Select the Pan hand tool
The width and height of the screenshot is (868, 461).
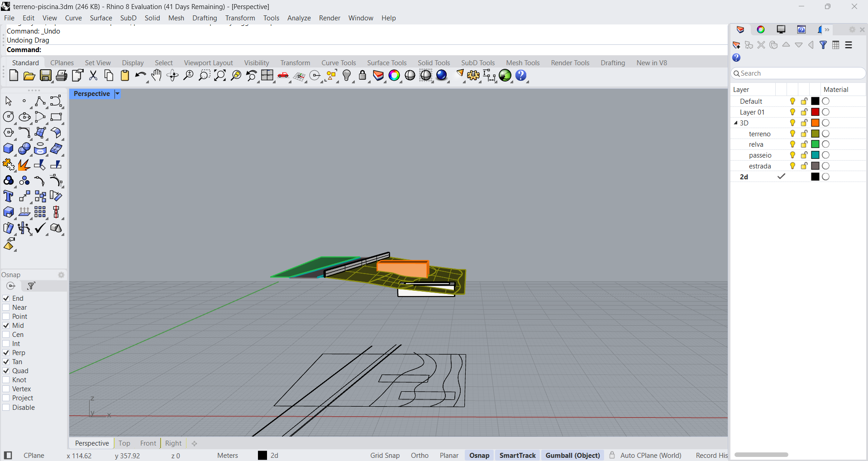click(157, 76)
